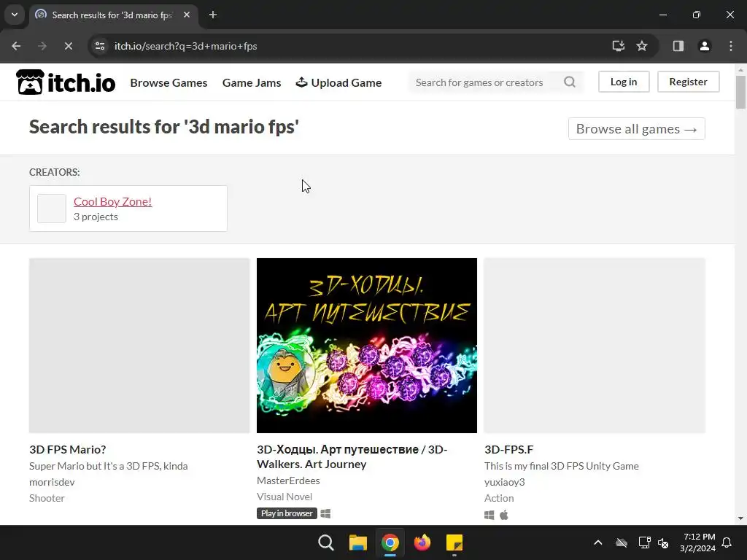747x560 pixels.
Task: Open Firefox from taskbar
Action: (x=422, y=542)
